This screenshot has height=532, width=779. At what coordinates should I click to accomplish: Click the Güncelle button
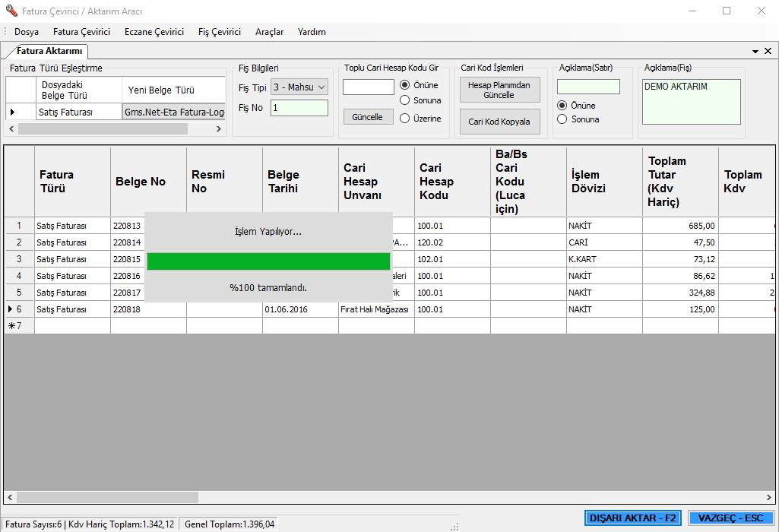tap(368, 117)
